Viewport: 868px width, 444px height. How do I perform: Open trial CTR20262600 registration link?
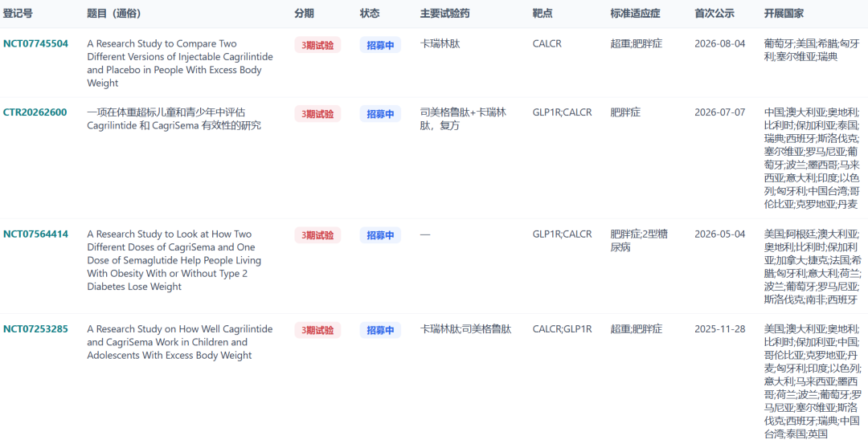click(35, 112)
